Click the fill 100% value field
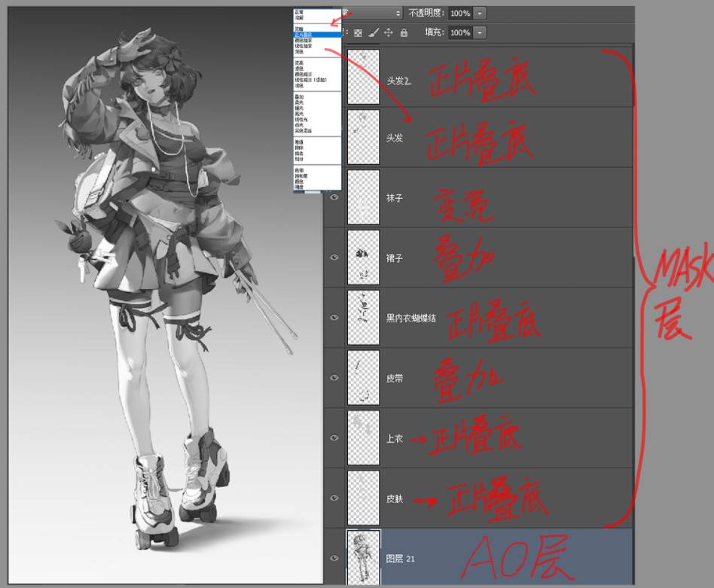 coord(460,33)
